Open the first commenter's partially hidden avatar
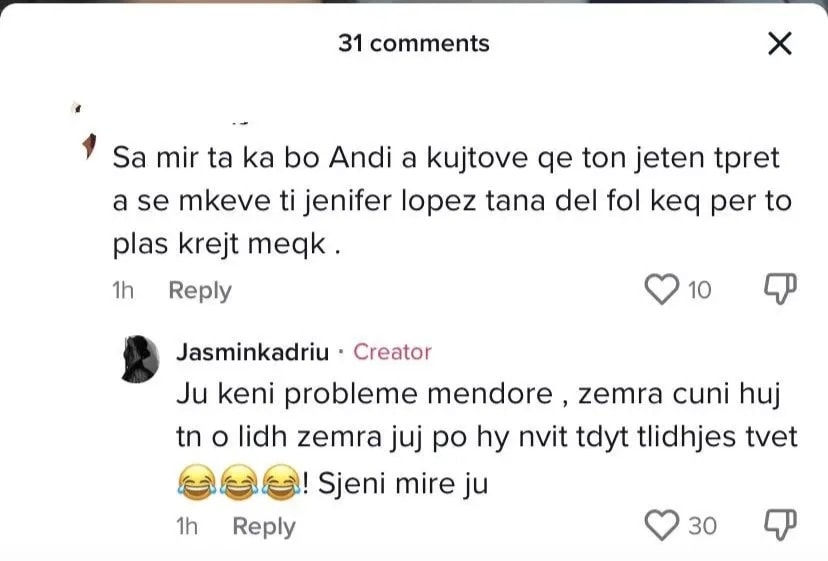 (87, 145)
